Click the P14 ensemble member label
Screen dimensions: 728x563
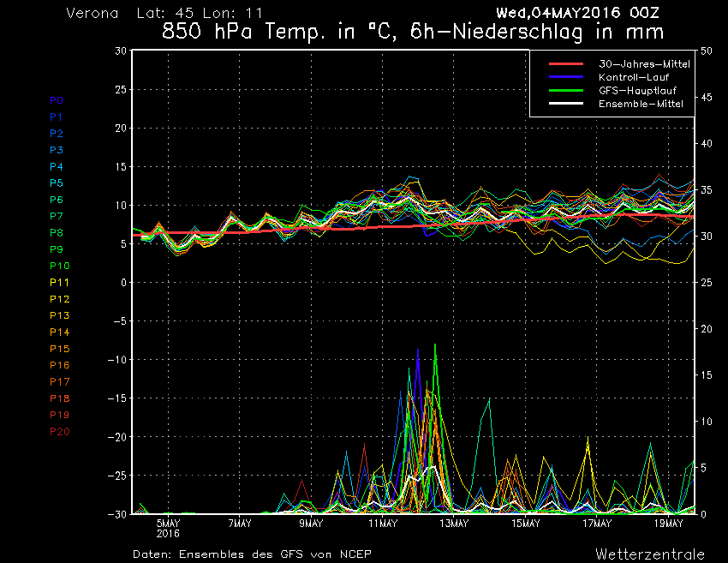pyautogui.click(x=59, y=332)
